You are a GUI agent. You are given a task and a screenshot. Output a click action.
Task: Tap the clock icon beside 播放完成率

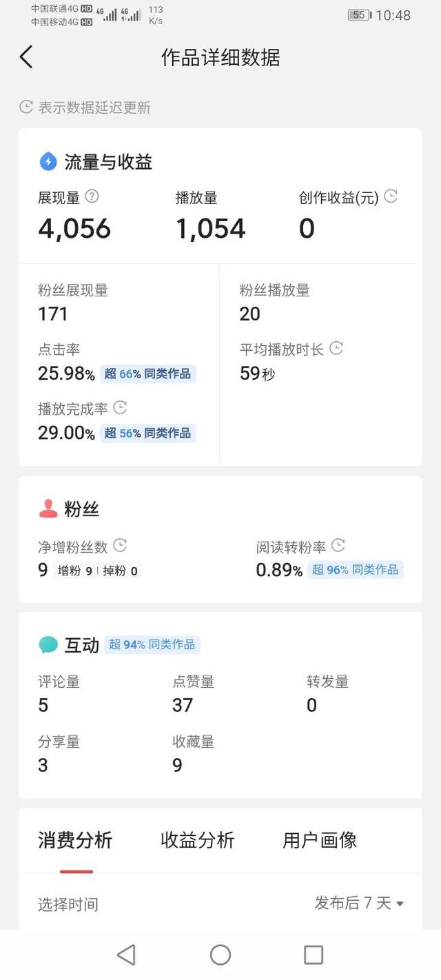pos(120,408)
